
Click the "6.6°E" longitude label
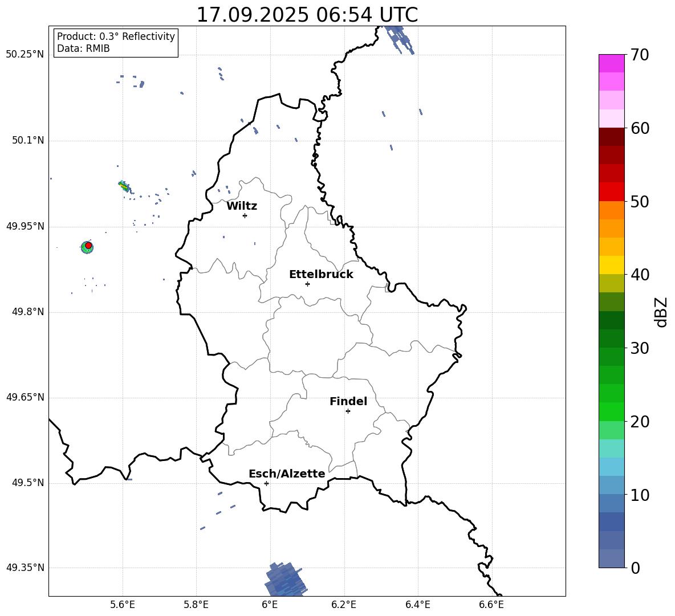point(491,605)
